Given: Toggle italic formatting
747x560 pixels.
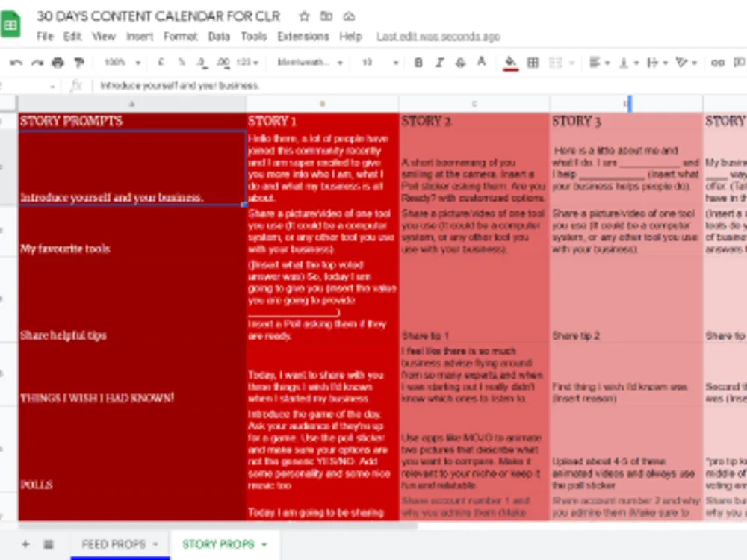Looking at the screenshot, I should click(439, 63).
